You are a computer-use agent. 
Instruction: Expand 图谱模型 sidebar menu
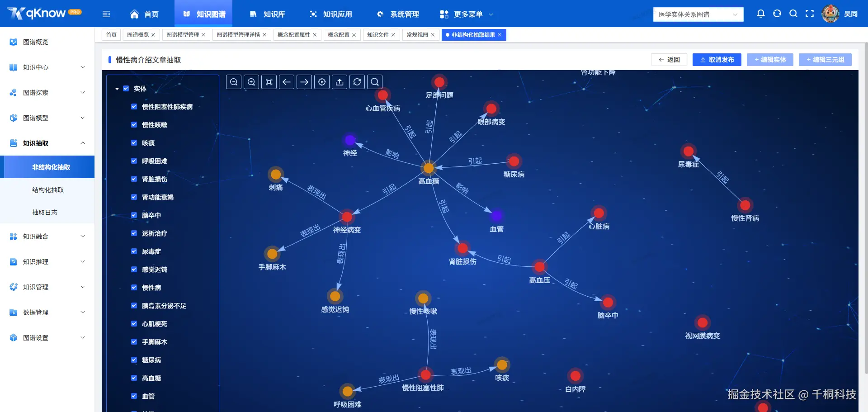[x=47, y=118]
